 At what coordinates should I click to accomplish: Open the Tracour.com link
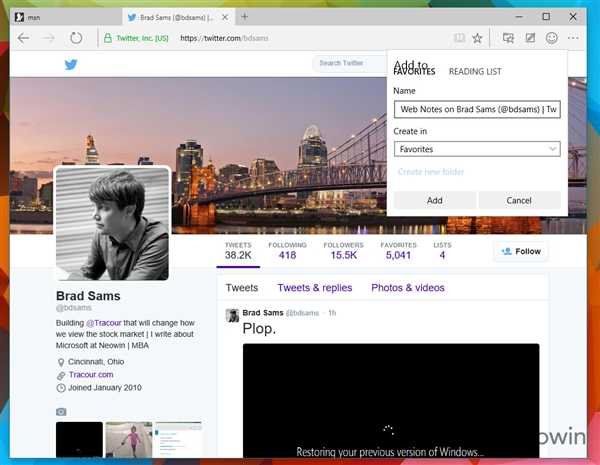(91, 374)
